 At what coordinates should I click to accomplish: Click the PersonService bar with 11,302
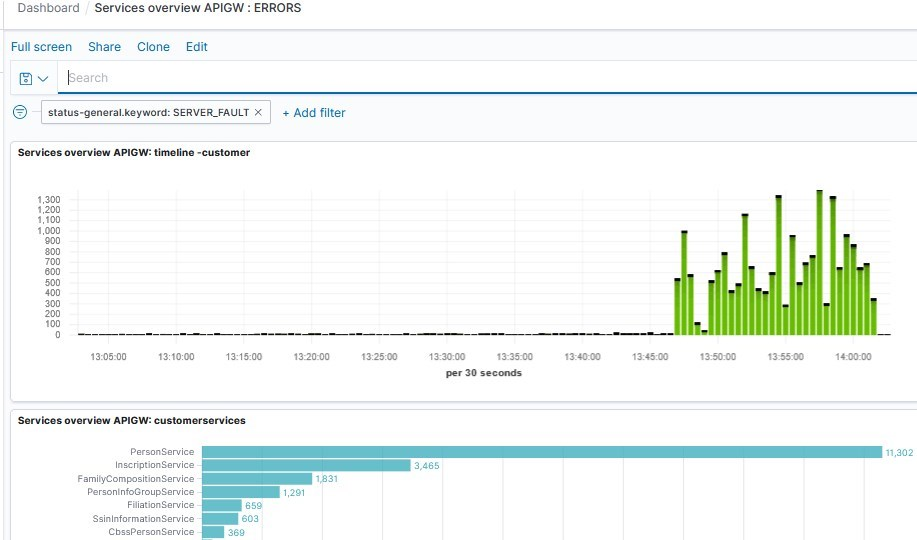541,452
